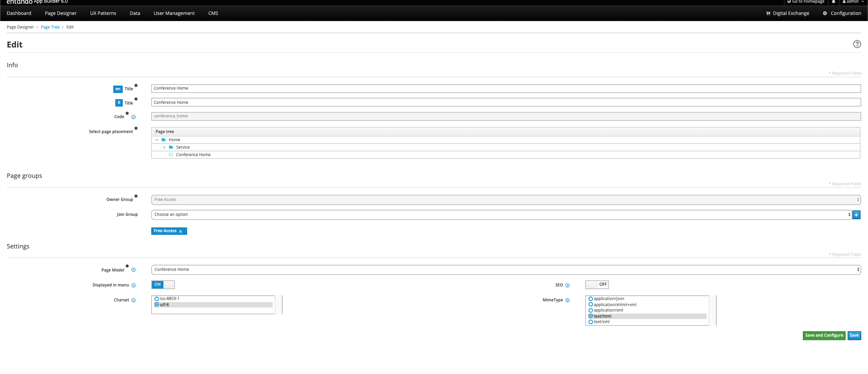Open the UX Patterns menu
868x374 pixels.
pos(103,13)
